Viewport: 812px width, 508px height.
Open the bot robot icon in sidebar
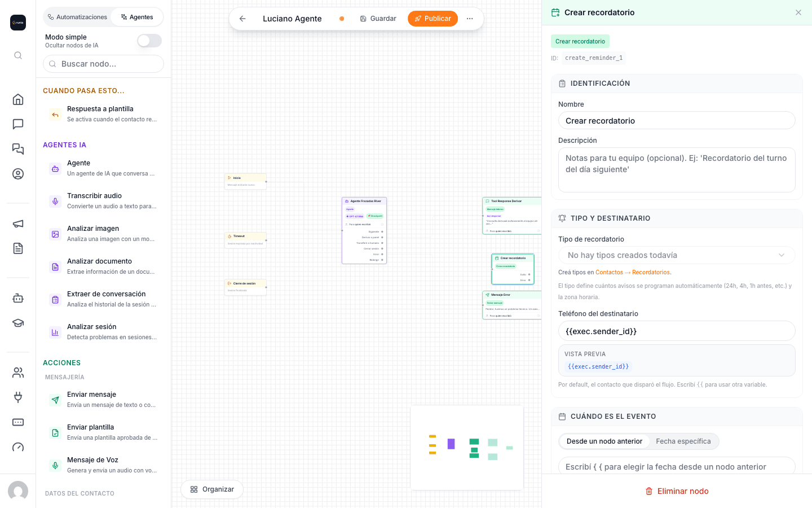pos(18,298)
